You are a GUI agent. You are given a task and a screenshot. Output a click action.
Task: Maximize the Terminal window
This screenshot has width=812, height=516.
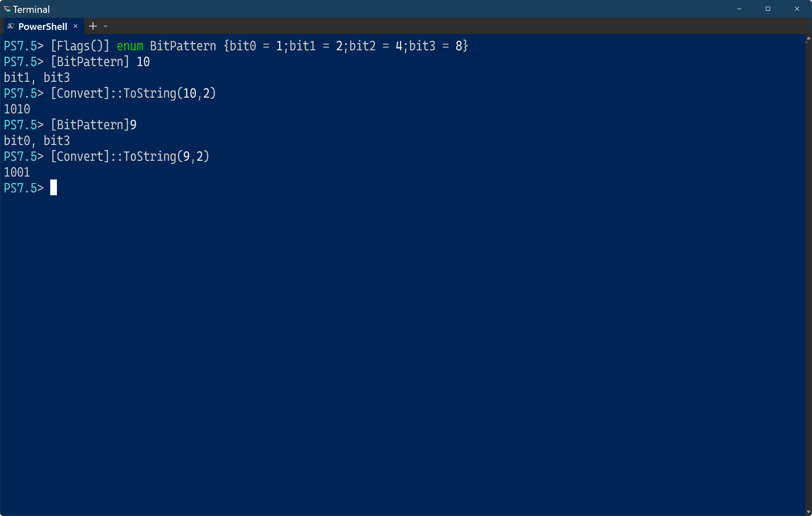[768, 9]
